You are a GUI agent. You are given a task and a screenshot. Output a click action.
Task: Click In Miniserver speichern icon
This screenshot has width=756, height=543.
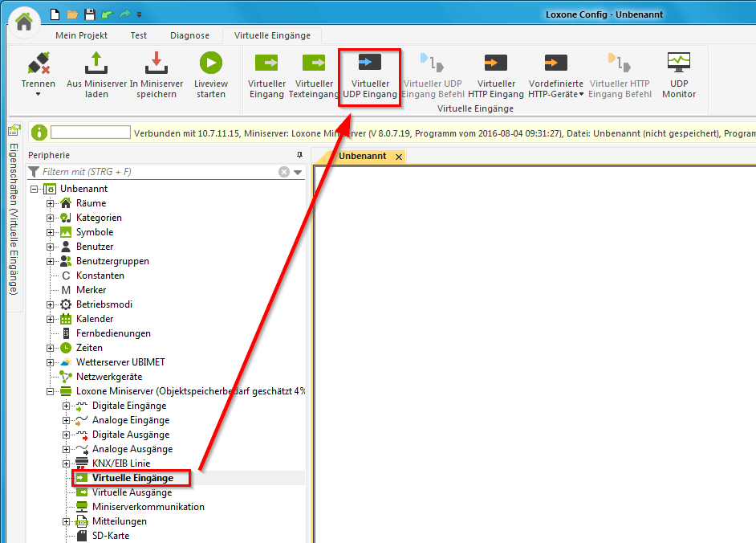(x=156, y=63)
